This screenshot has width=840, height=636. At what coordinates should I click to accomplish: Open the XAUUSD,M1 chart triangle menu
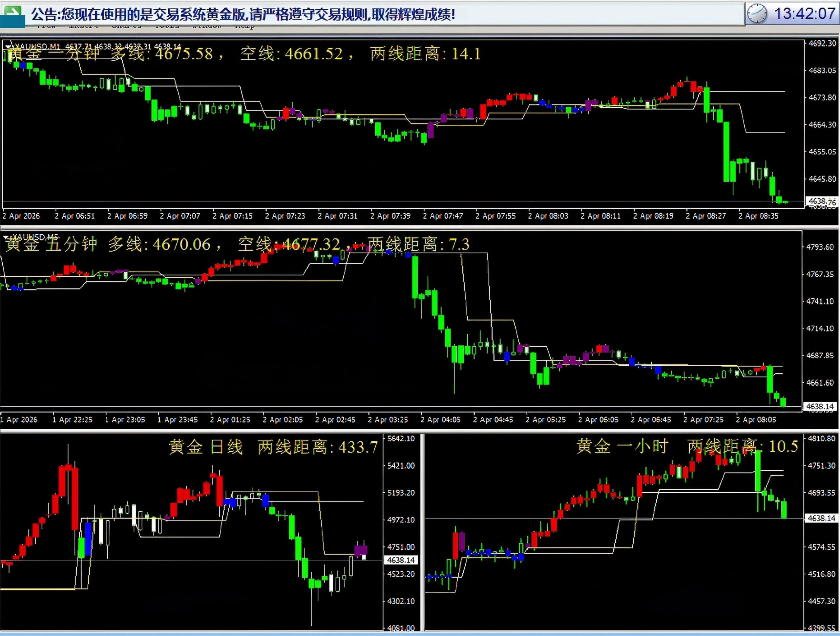(8, 47)
